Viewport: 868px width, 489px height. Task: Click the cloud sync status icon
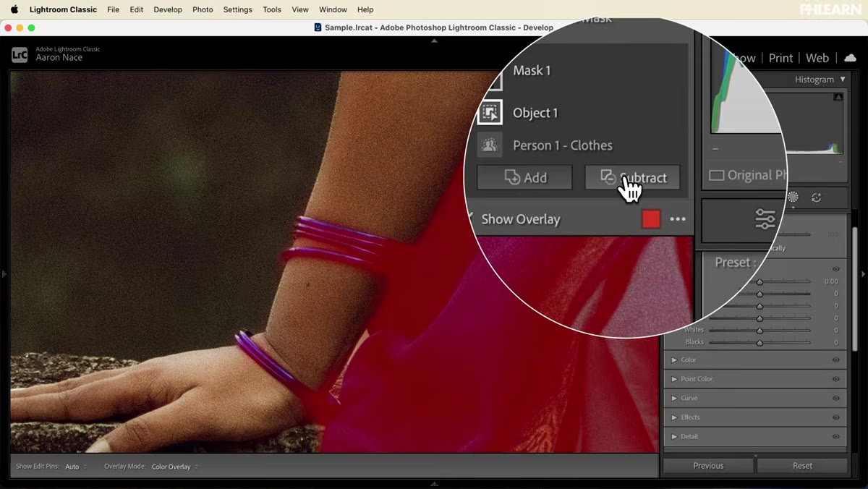point(851,58)
